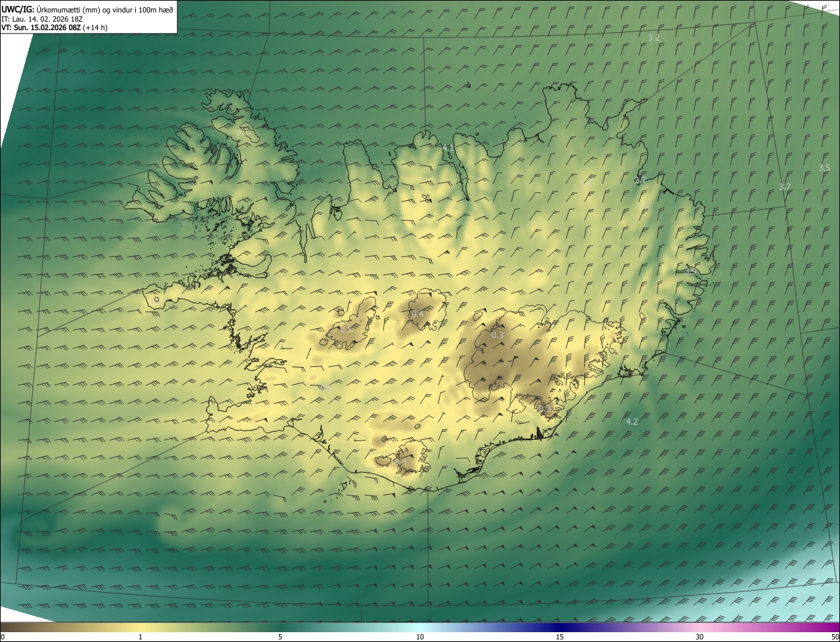The height and width of the screenshot is (642, 840).
Task: Select the '5' tick label on the colour bar
Action: pyautogui.click(x=280, y=637)
